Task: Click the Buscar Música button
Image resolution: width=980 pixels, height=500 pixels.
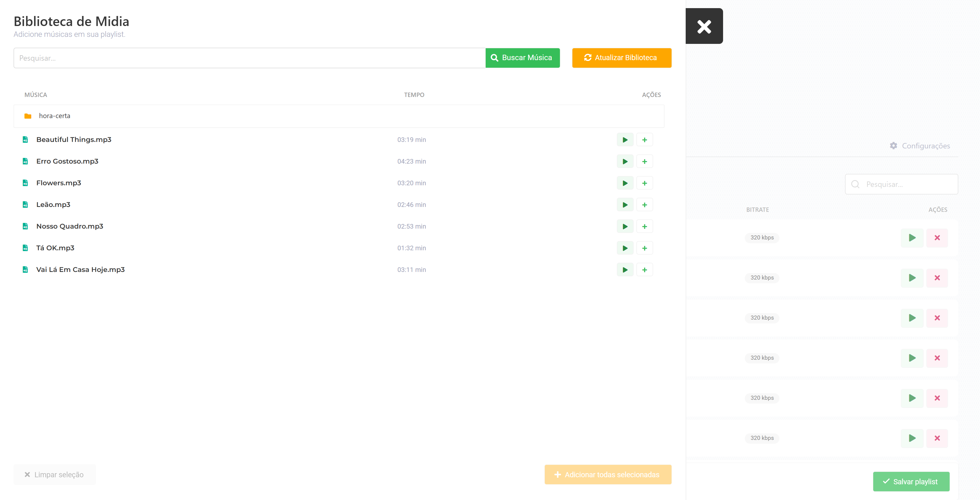Action: (x=522, y=58)
